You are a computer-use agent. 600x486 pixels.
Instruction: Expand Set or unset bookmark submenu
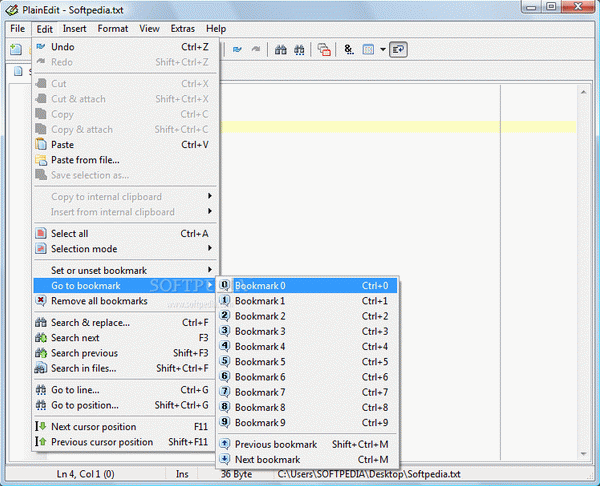coord(126,270)
